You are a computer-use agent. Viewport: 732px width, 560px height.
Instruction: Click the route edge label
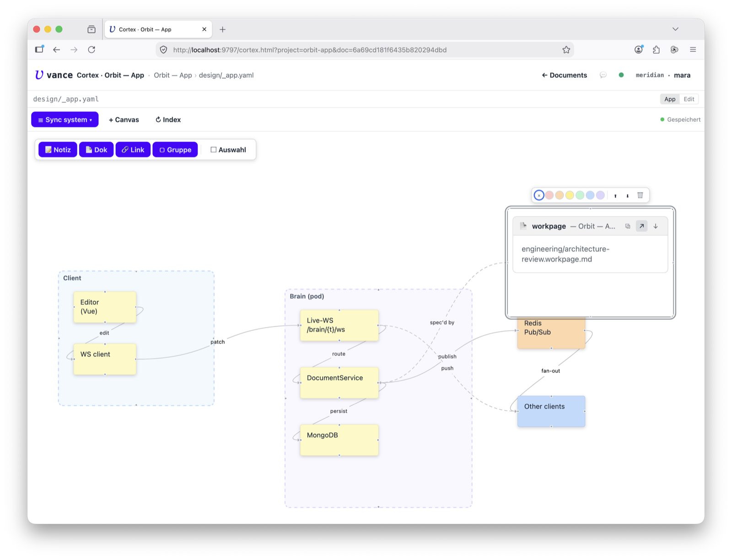339,354
